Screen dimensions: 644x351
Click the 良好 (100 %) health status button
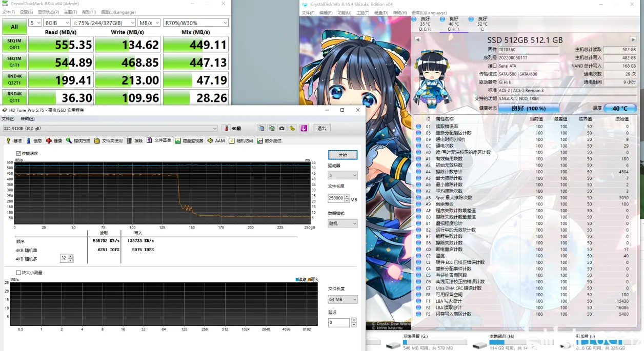pyautogui.click(x=528, y=108)
